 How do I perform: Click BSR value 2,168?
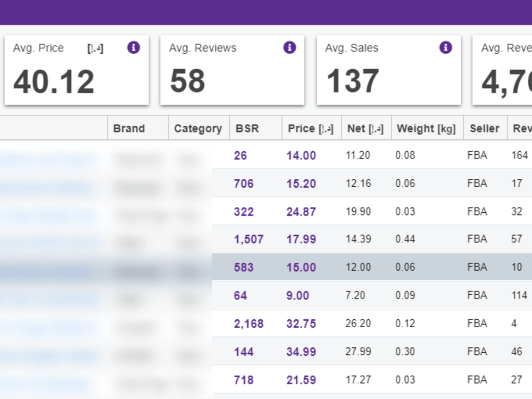(248, 323)
